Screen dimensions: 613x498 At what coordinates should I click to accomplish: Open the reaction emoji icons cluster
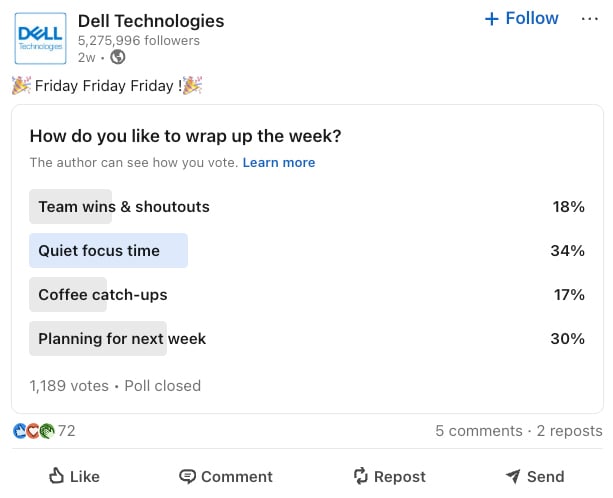(34, 431)
